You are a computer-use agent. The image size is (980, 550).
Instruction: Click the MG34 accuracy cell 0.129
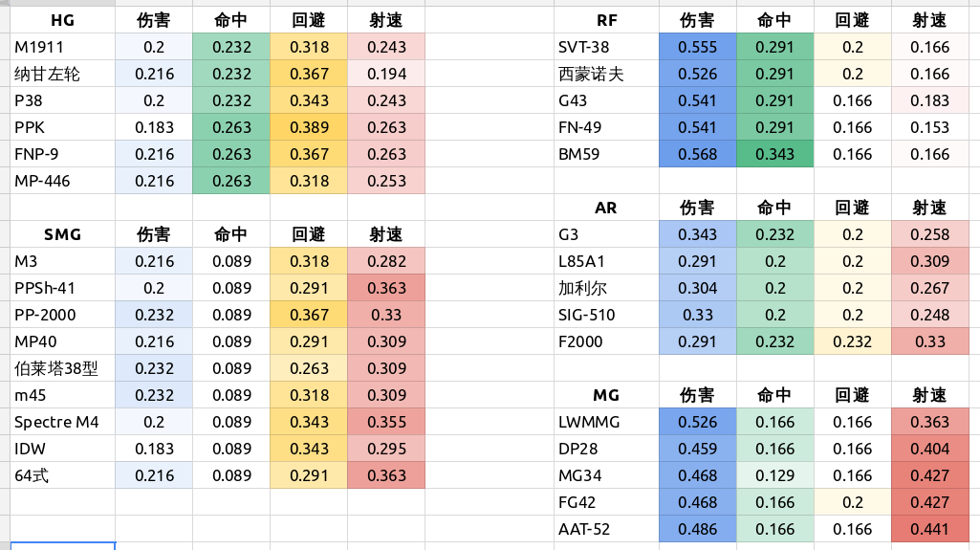[774, 475]
